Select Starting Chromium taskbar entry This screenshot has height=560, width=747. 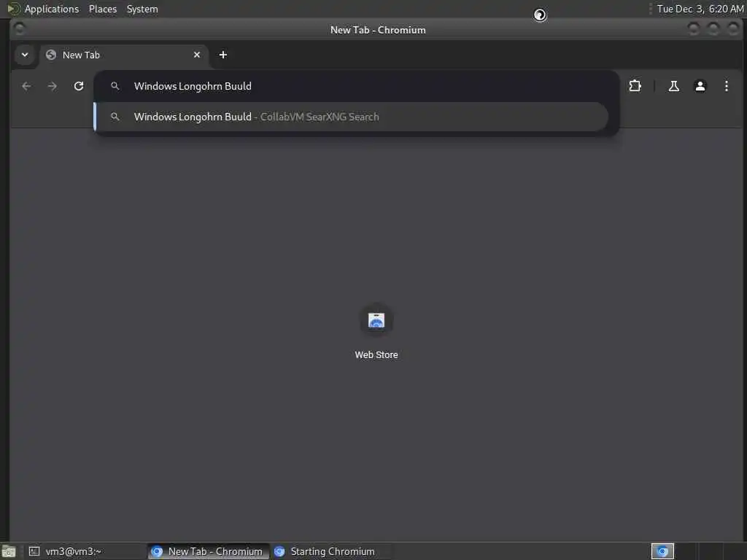click(332, 551)
